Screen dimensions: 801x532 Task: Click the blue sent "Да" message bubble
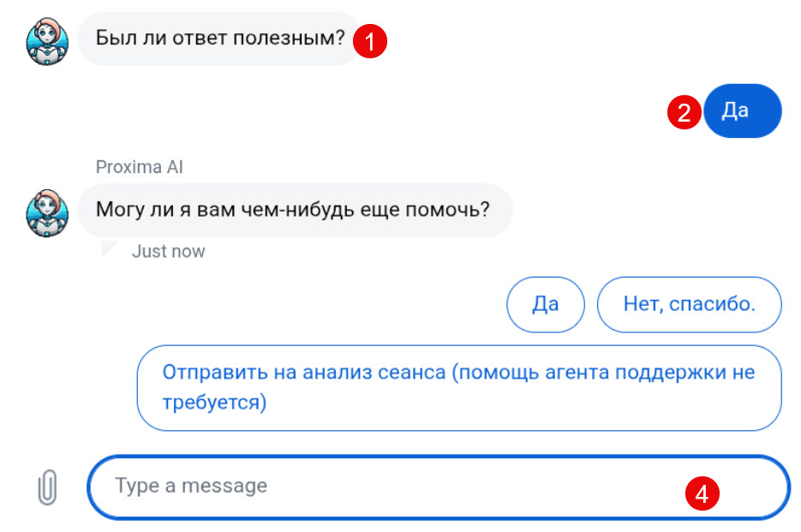[742, 111]
